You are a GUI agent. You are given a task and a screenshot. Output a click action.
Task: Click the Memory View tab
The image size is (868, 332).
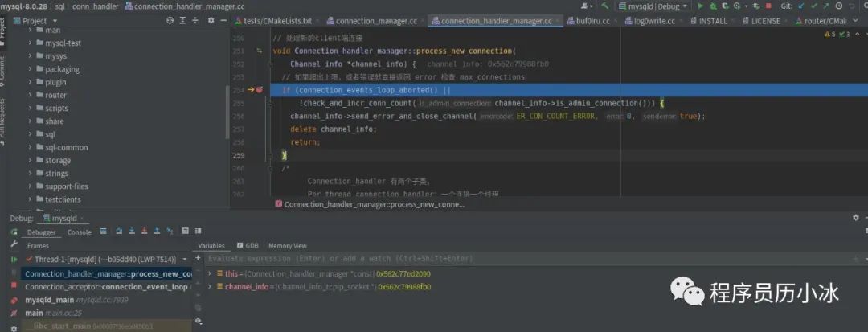tap(288, 245)
